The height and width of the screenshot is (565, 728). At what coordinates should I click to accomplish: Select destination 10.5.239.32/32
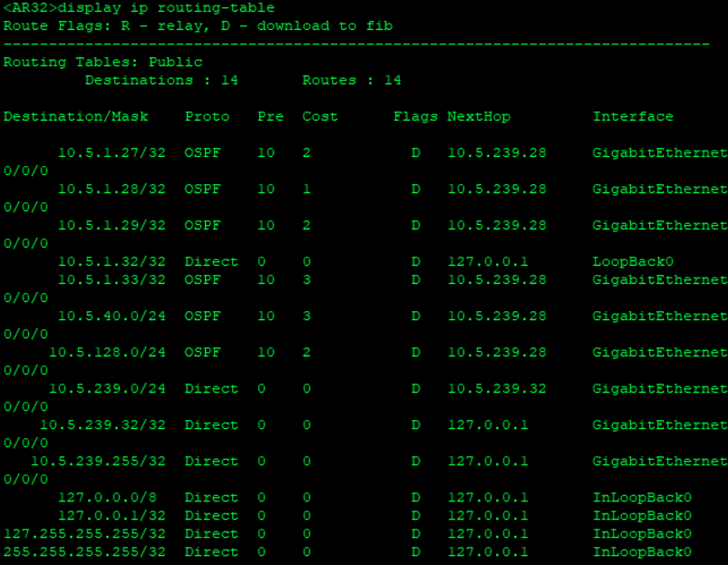(x=102, y=424)
